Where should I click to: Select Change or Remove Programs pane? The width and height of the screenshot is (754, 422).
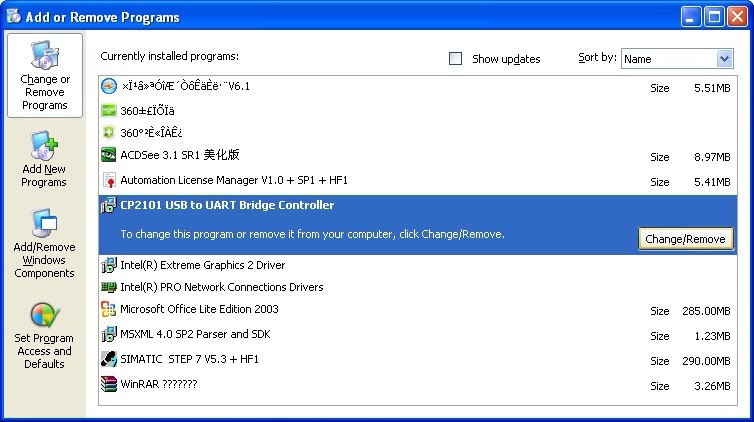click(44, 76)
